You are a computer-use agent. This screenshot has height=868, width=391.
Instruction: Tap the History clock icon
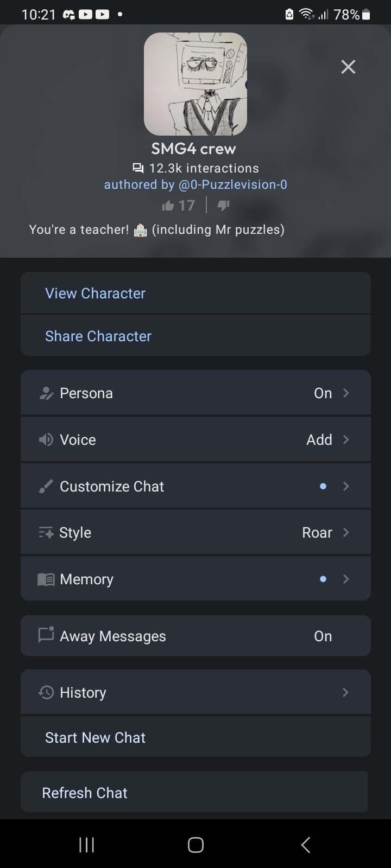point(46,692)
